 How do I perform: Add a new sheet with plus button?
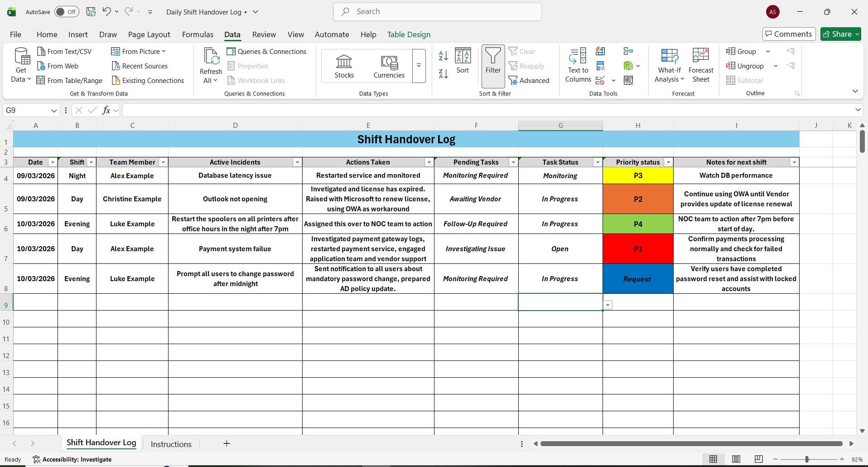pos(227,444)
